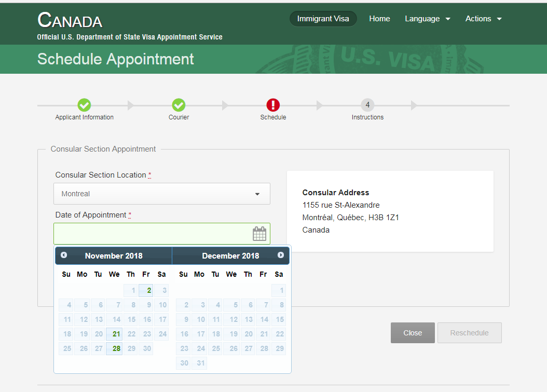
Task: Click the Consular Address heading
Action: (336, 193)
